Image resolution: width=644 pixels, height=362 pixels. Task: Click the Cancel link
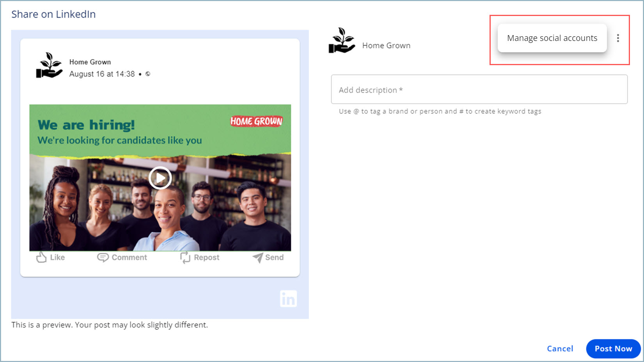560,348
